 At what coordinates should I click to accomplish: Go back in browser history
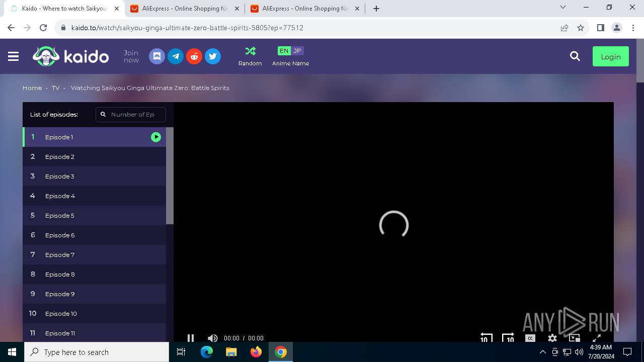tap(11, 28)
